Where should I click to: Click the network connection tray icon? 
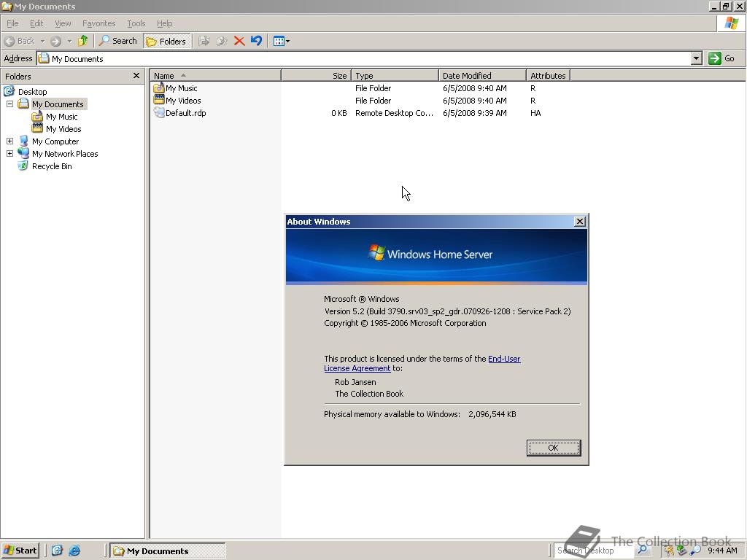[x=682, y=551]
